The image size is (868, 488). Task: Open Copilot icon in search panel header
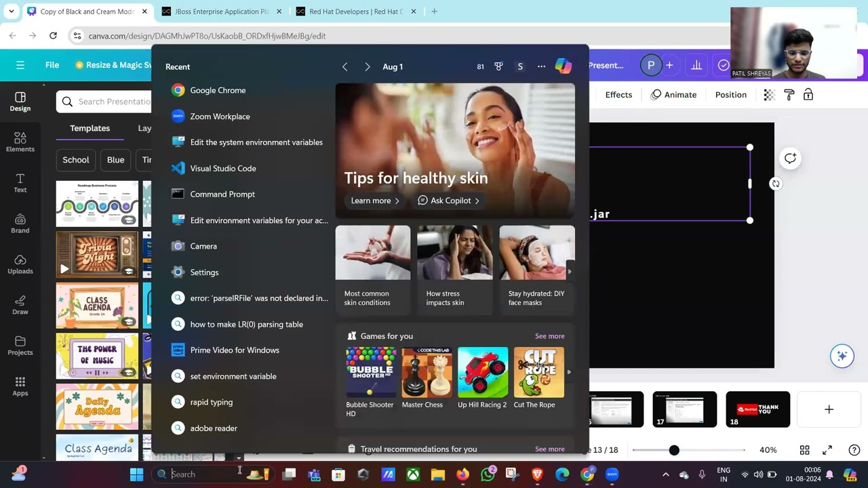pyautogui.click(x=563, y=66)
